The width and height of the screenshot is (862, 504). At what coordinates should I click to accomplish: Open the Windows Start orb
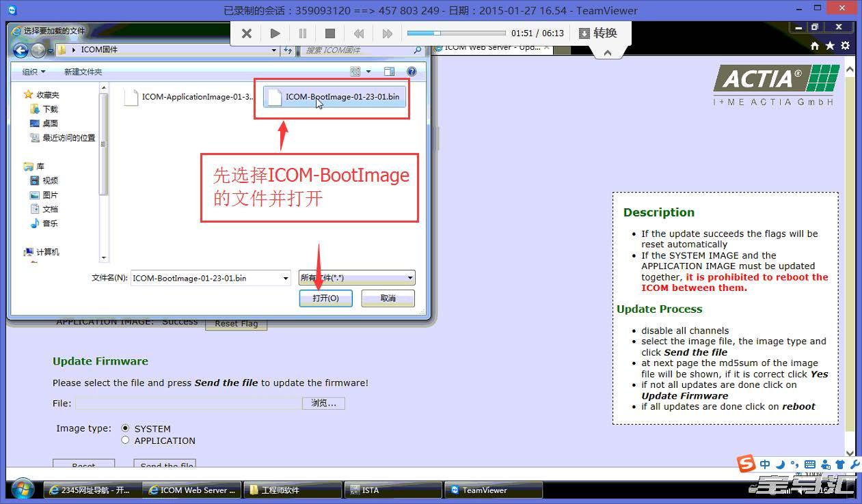tap(23, 489)
